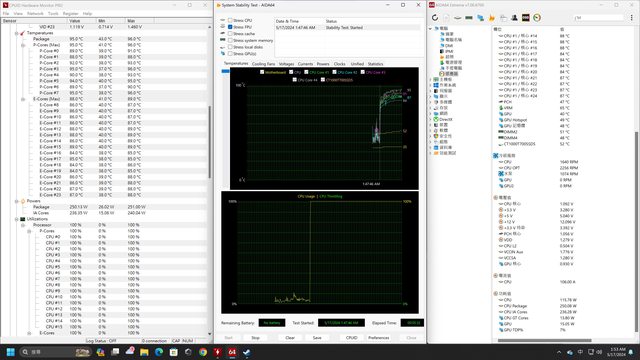The width and height of the screenshot is (640, 360).
Task: Click the Windows taskbar search box
Action: click(x=55, y=352)
